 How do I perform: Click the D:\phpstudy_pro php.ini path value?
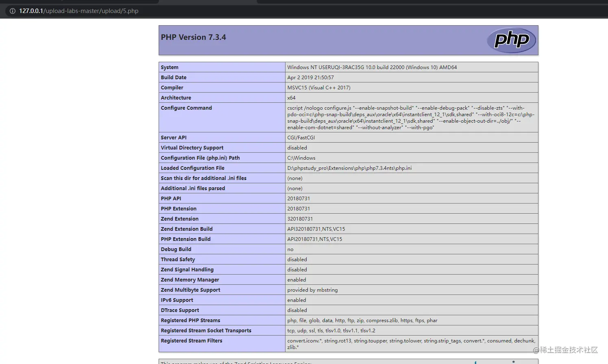tap(349, 168)
